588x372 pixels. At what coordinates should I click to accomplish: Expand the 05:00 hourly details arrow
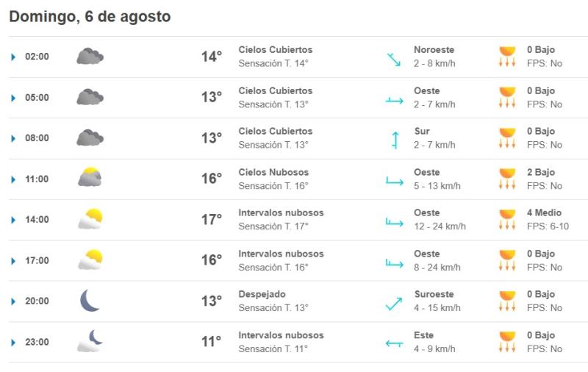pyautogui.click(x=13, y=98)
